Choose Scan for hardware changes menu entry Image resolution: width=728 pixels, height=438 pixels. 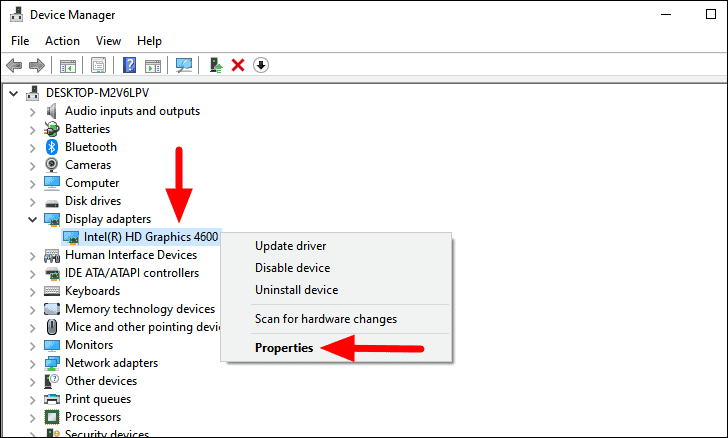325,319
